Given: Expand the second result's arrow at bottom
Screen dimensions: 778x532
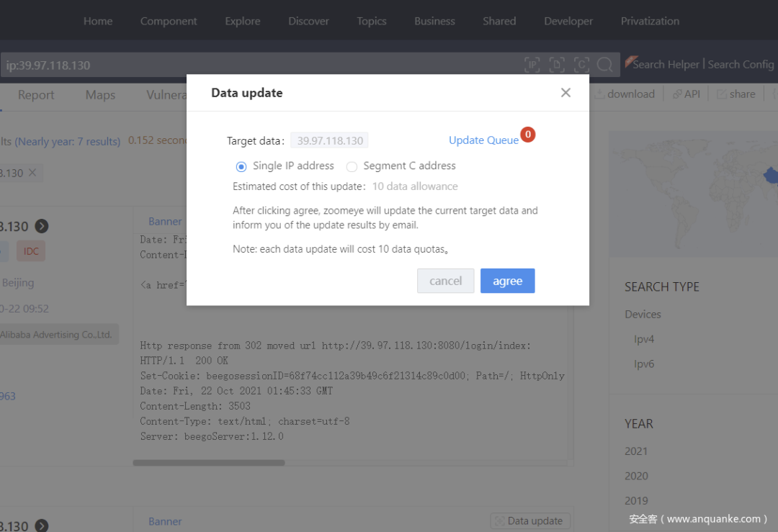Looking at the screenshot, I should pos(42,526).
